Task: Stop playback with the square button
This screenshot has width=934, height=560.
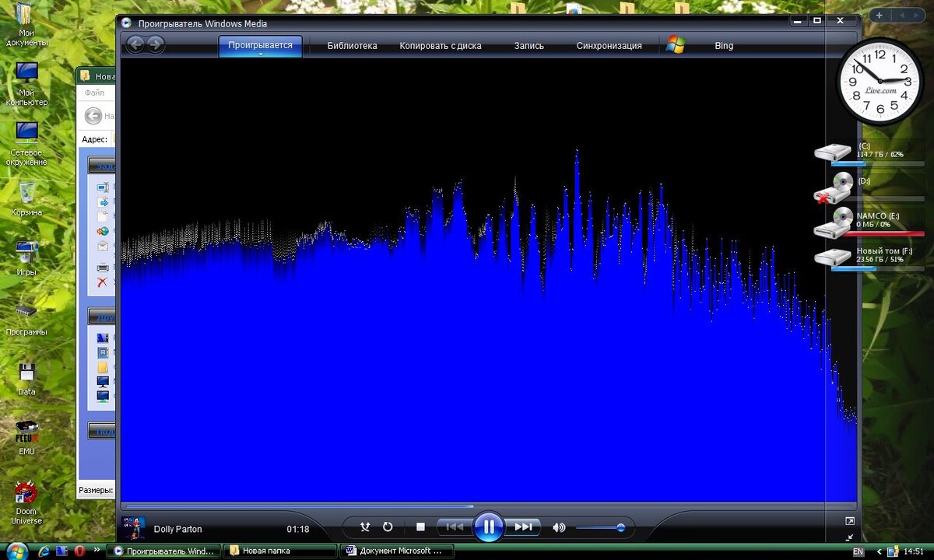Action: point(420,527)
